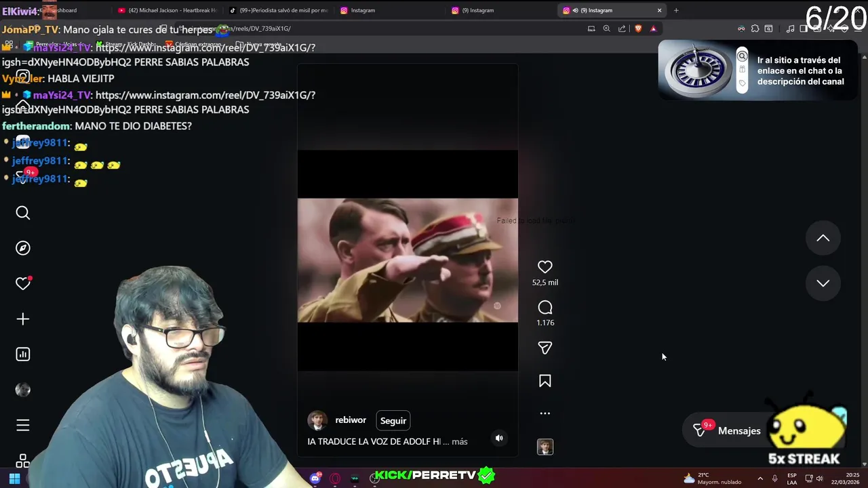Switch to the 'Periodista salvó de misil' tab
The height and width of the screenshot is (488, 868).
pyautogui.click(x=279, y=10)
